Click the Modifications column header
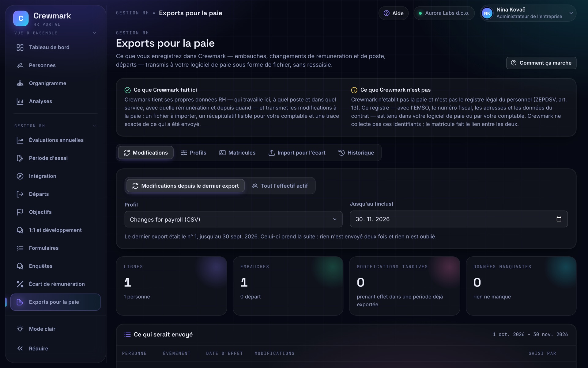The width and height of the screenshot is (588, 368). 274,354
